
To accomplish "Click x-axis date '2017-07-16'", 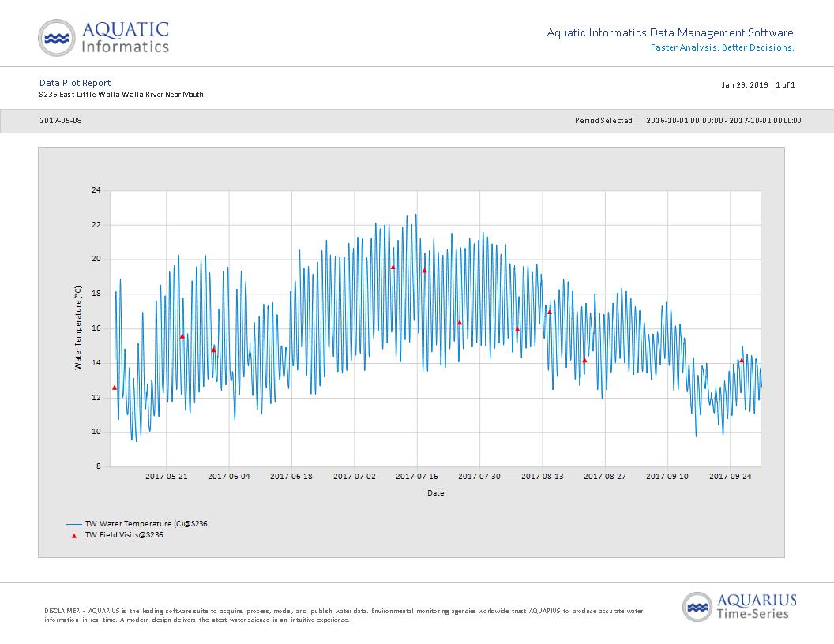I will point(417,476).
